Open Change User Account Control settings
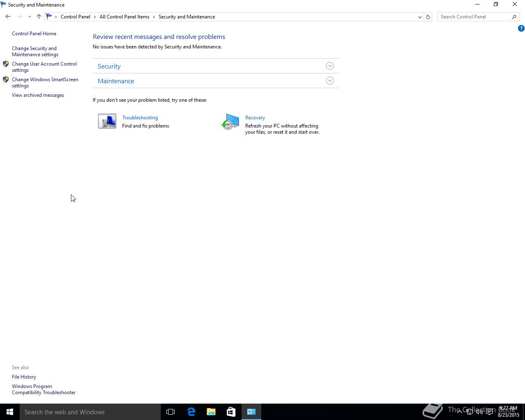 [44, 67]
